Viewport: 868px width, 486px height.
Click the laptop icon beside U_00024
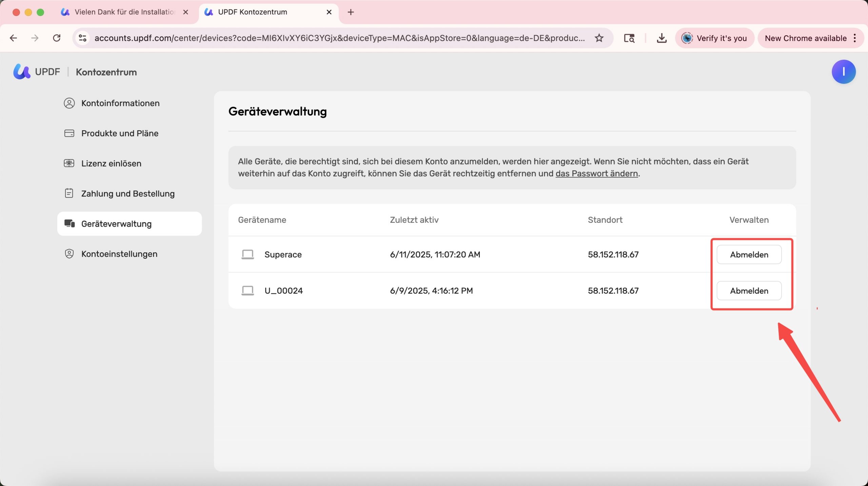[x=248, y=291]
